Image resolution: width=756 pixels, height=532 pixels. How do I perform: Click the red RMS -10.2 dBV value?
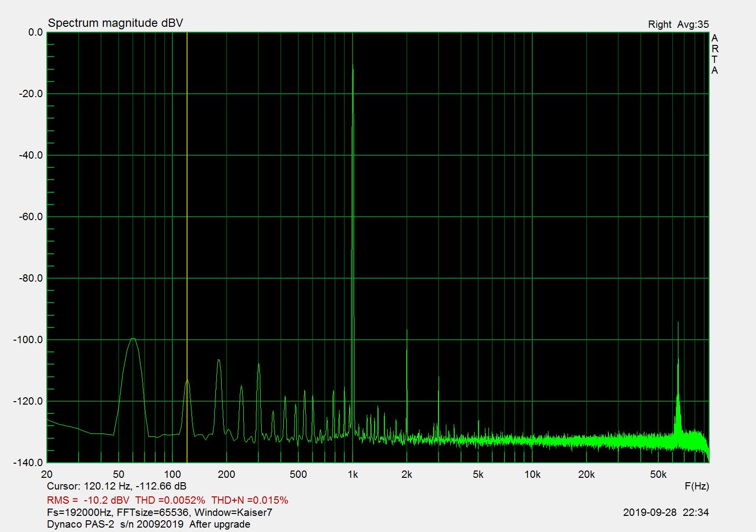click(88, 500)
